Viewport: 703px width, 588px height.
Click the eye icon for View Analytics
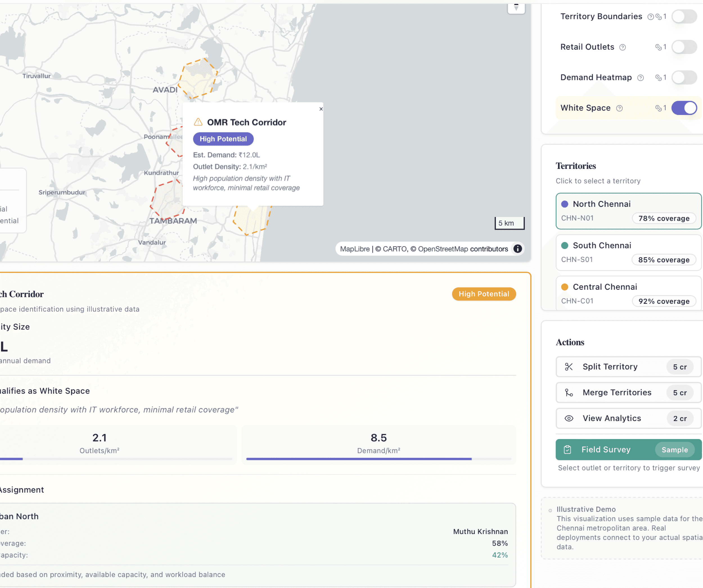tap(569, 418)
